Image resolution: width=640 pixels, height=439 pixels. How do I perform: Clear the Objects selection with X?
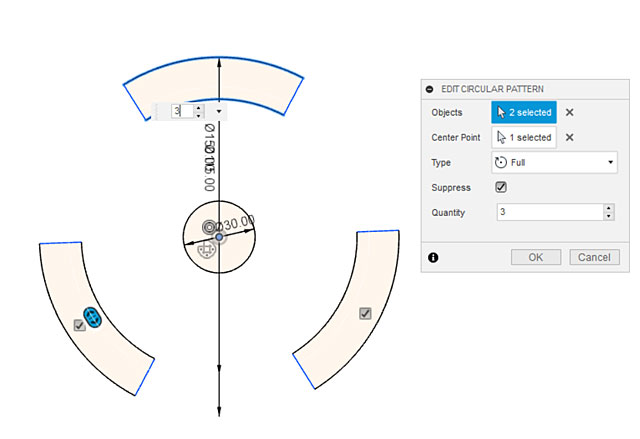pos(570,113)
